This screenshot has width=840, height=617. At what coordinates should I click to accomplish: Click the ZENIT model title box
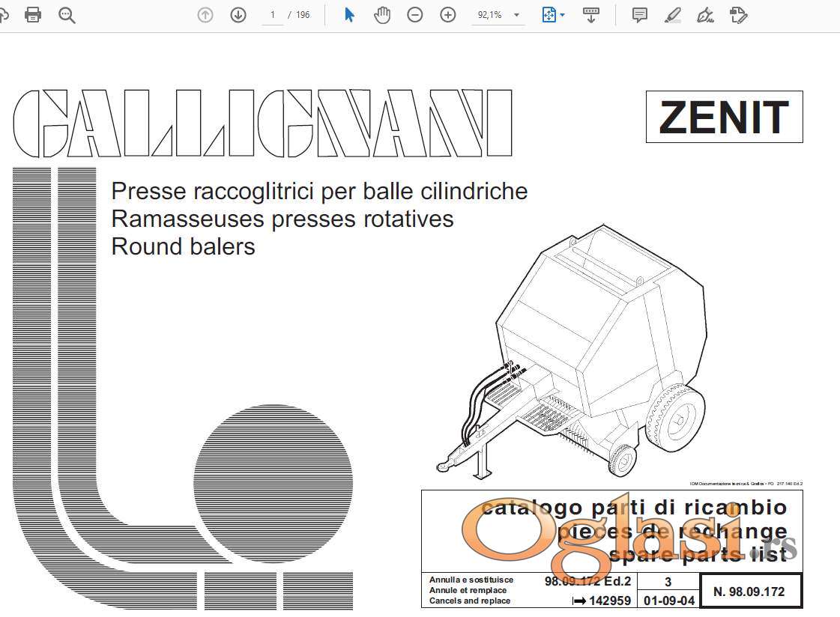coord(725,117)
